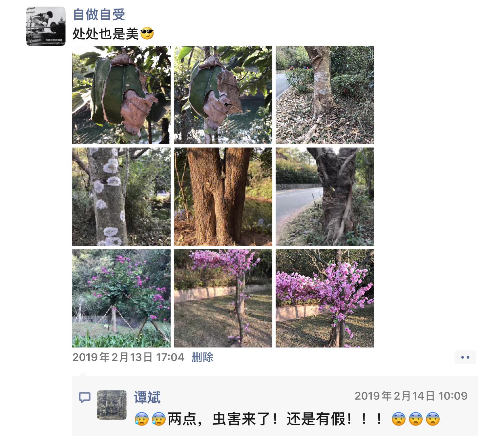Open the two-dot more options button

(x=465, y=357)
